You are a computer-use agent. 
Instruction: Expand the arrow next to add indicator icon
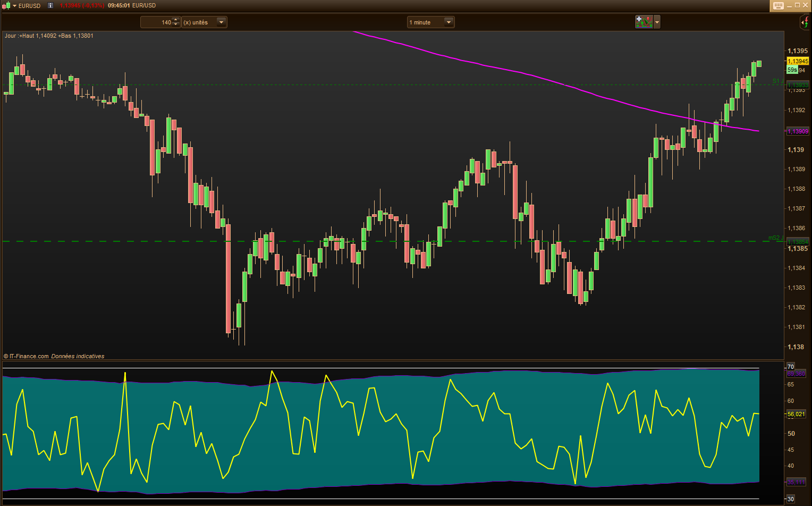(x=657, y=22)
